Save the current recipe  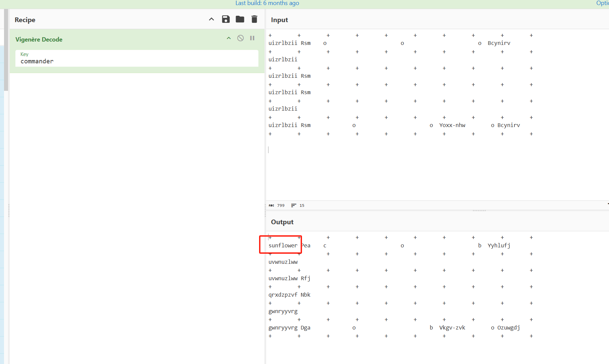(x=226, y=19)
